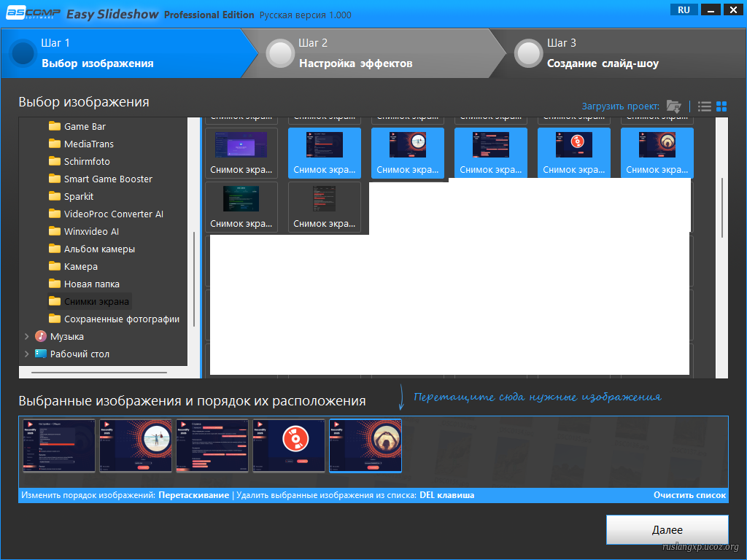Click the selected thumbnail with heart hands
The height and width of the screenshot is (560, 747).
point(657,153)
